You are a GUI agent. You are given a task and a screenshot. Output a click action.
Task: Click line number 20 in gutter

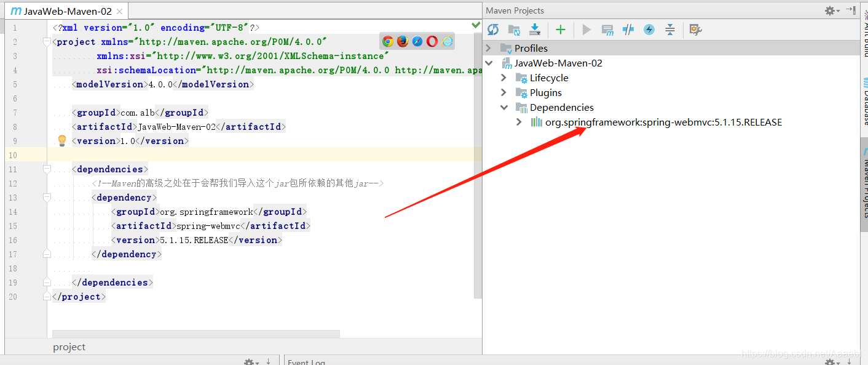tap(13, 297)
